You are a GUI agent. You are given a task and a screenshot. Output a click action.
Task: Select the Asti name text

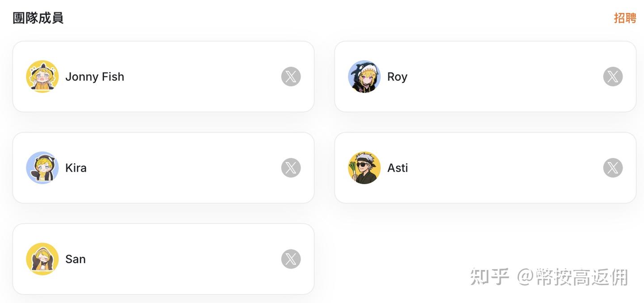398,168
